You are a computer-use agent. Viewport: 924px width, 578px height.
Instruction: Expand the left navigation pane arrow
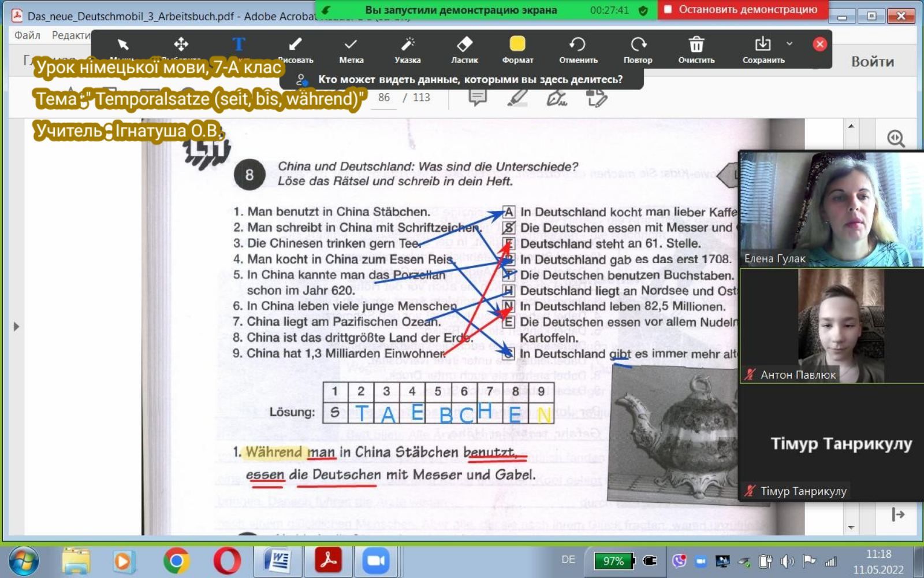[16, 327]
